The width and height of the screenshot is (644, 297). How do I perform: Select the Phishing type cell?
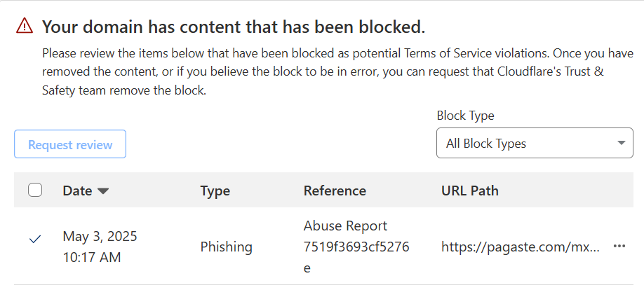pos(226,247)
